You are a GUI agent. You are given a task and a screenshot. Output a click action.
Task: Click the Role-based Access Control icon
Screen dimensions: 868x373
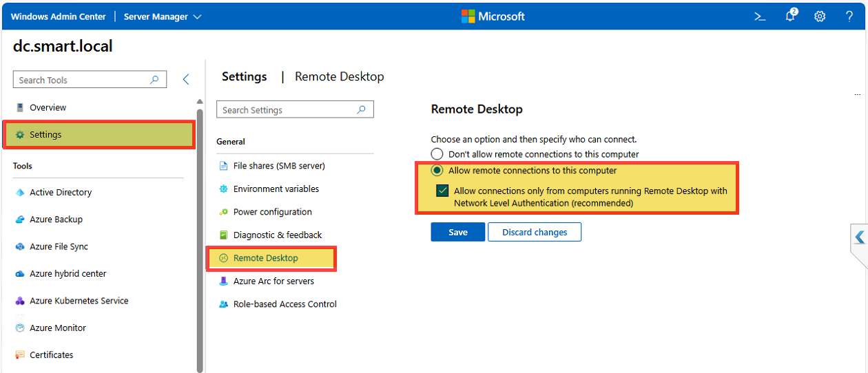[x=223, y=304]
